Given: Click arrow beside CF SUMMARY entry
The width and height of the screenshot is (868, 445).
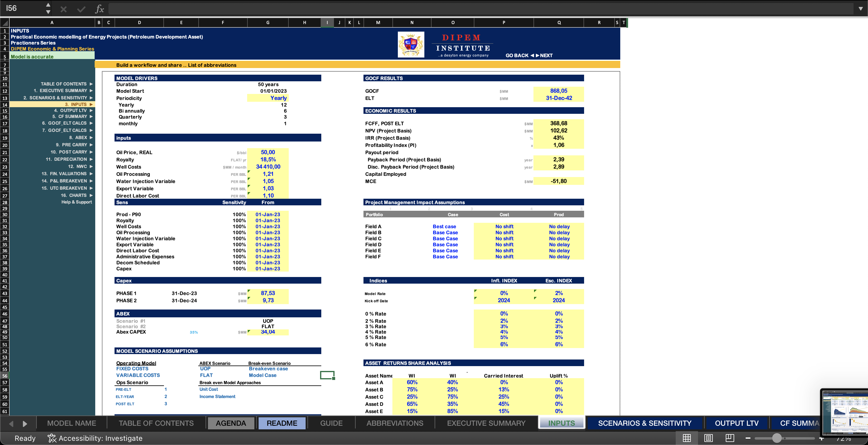Looking at the screenshot, I should coord(91,117).
